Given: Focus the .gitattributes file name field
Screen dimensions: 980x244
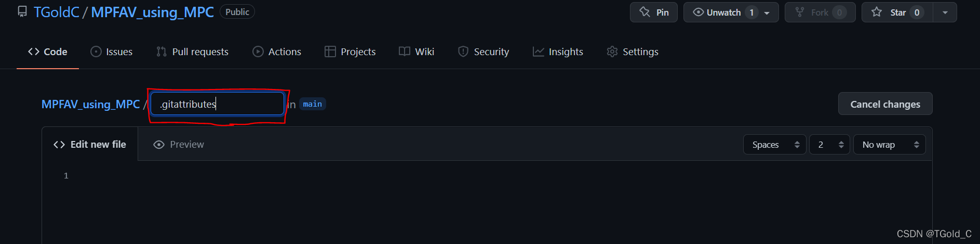Looking at the screenshot, I should coord(218,104).
